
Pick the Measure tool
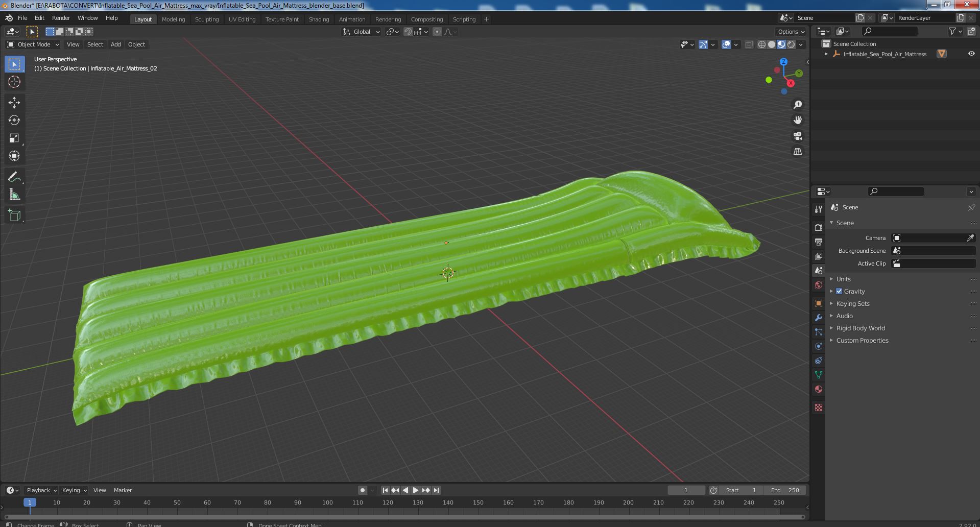14,195
